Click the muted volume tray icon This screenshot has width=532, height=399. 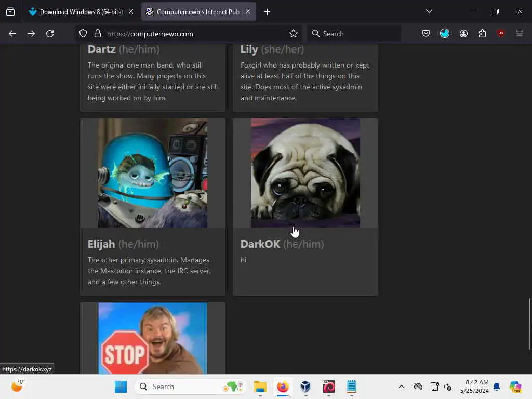point(448,387)
